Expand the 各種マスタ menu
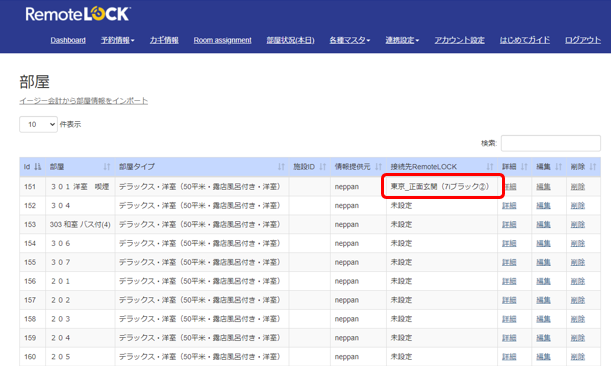 click(350, 40)
